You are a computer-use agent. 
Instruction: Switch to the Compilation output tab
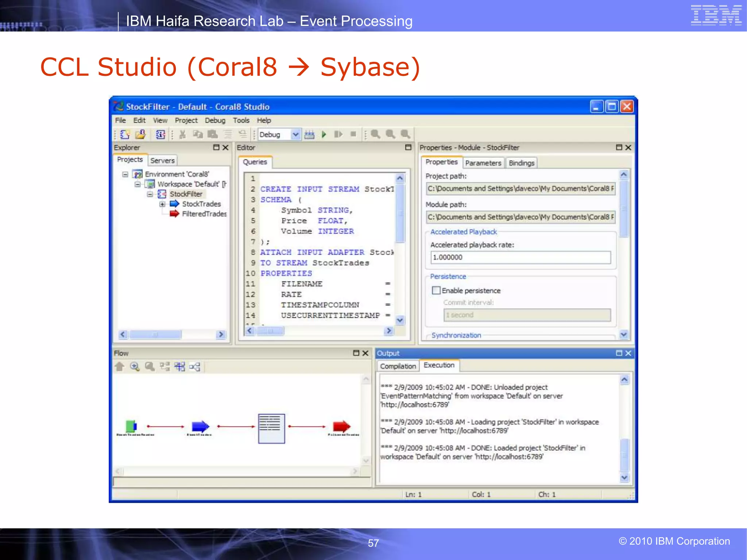click(x=398, y=366)
